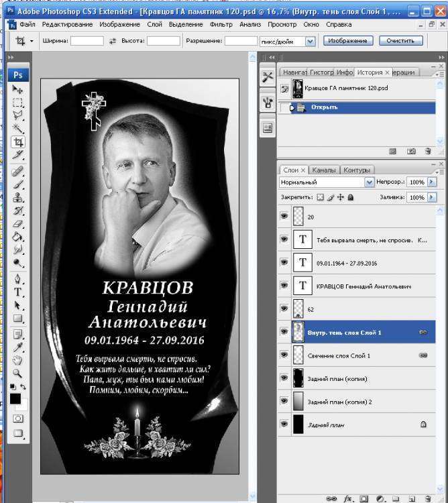Image resolution: width=448 pixels, height=503 pixels.
Task: Create new snapshot in History panel
Action: (x=411, y=152)
